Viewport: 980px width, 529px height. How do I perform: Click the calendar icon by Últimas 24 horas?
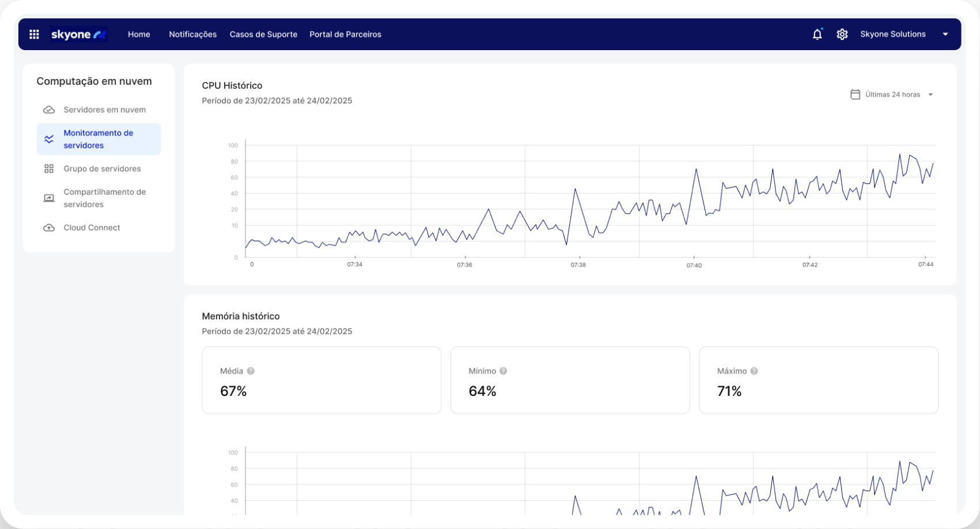[x=855, y=95]
